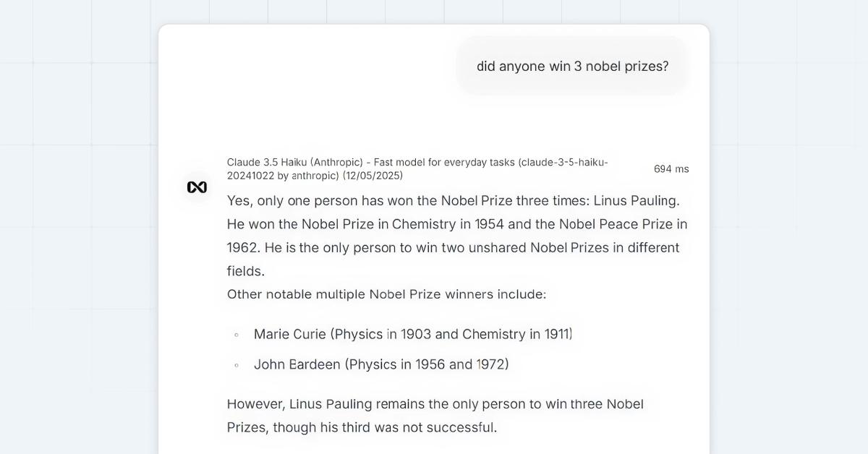
Task: Click the word 'fields.' ending first paragraph
Action: coord(246,271)
